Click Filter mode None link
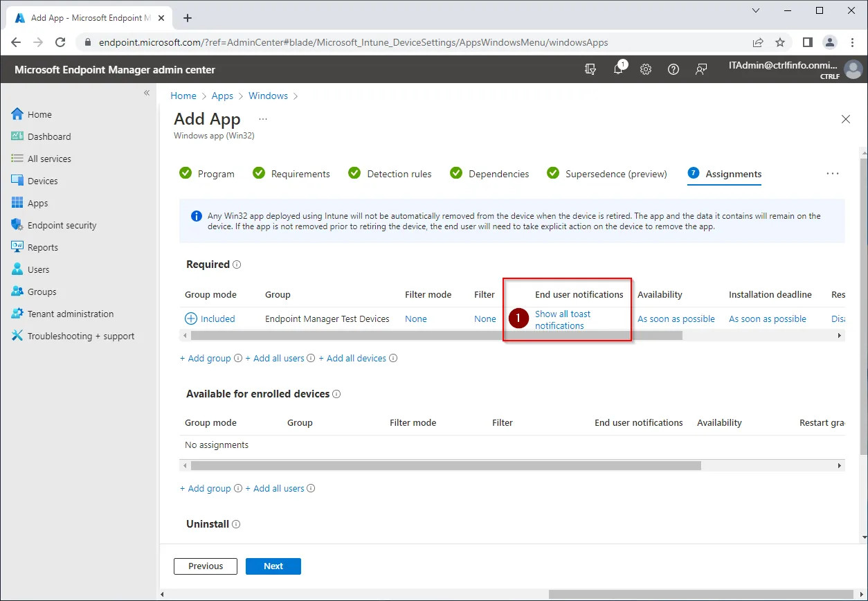868x601 pixels. (416, 319)
